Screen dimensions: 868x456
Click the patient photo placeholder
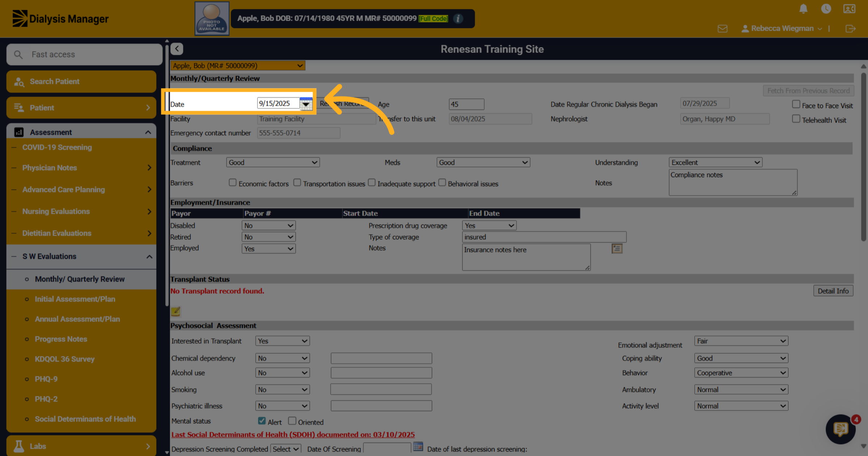[212, 18]
